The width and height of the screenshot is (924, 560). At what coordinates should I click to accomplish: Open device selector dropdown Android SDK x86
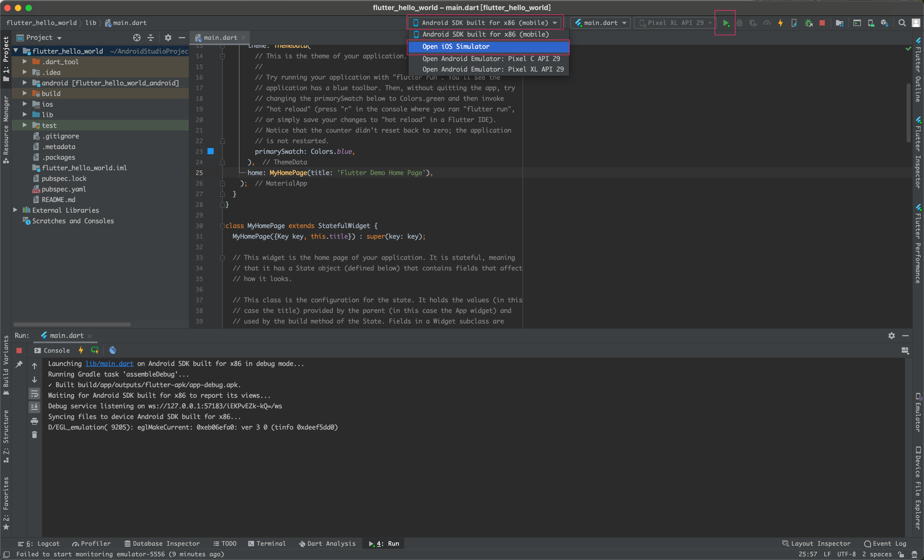point(485,23)
